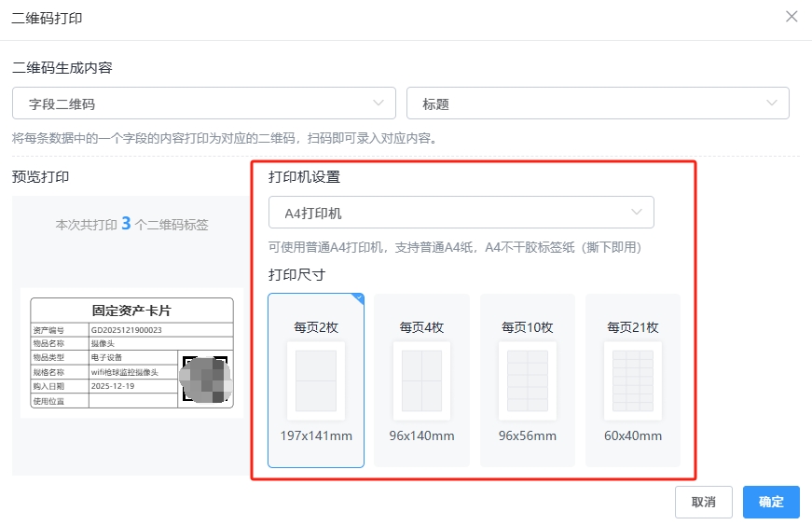Viewport: 812px width, 525px height.
Task: Click the 197x141mm size label
Action: click(x=316, y=435)
